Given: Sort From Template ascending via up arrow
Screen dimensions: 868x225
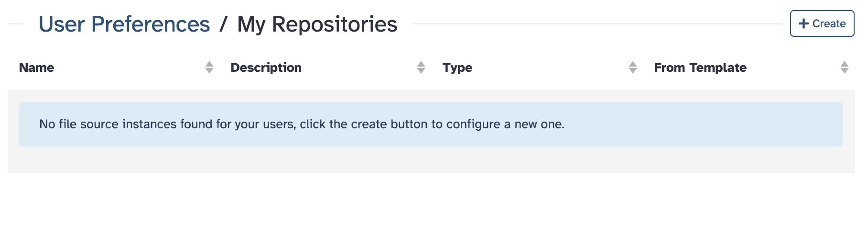Looking at the screenshot, I should 845,64.
